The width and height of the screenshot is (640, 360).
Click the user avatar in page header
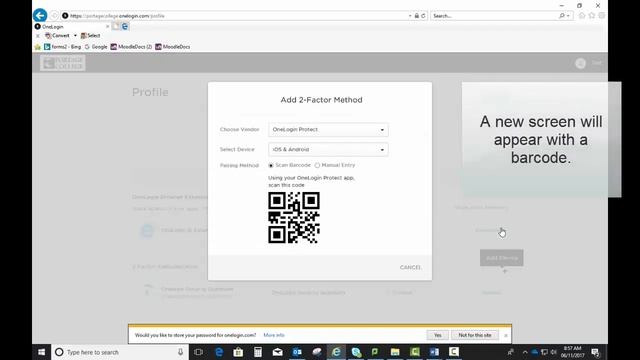[x=580, y=63]
